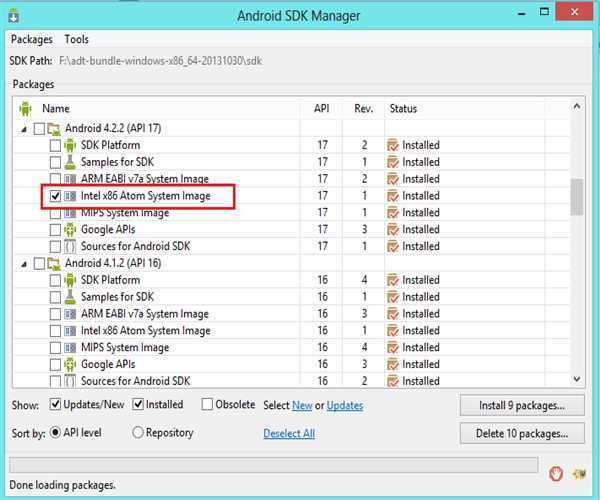
Task: Open the log window icon at bottom right
Action: point(579,474)
